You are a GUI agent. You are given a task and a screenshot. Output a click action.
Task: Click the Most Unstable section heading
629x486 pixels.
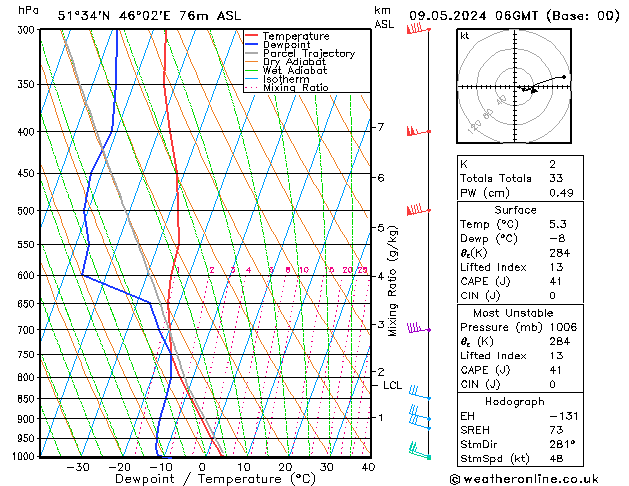coord(512,313)
